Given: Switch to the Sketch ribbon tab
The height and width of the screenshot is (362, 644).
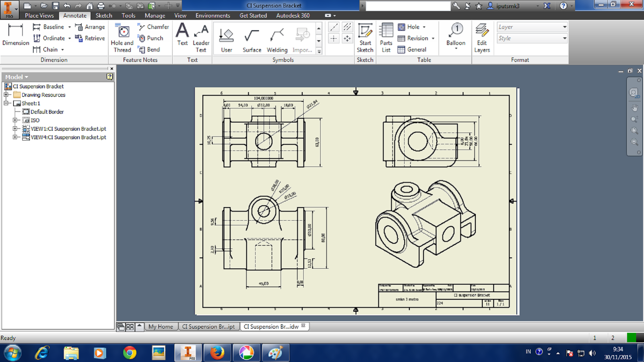Looking at the screenshot, I should (104, 15).
